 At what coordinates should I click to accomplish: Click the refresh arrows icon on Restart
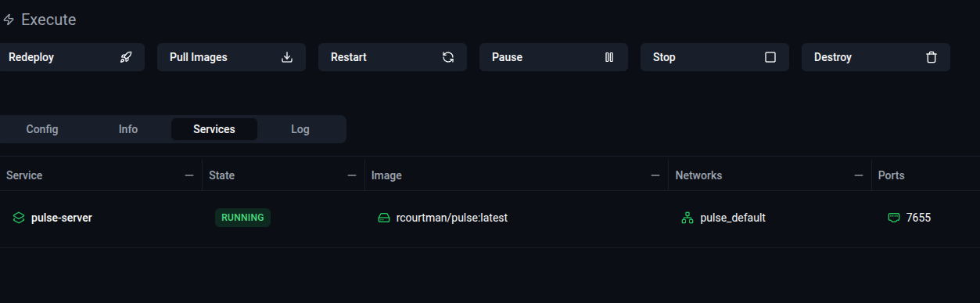click(x=448, y=57)
